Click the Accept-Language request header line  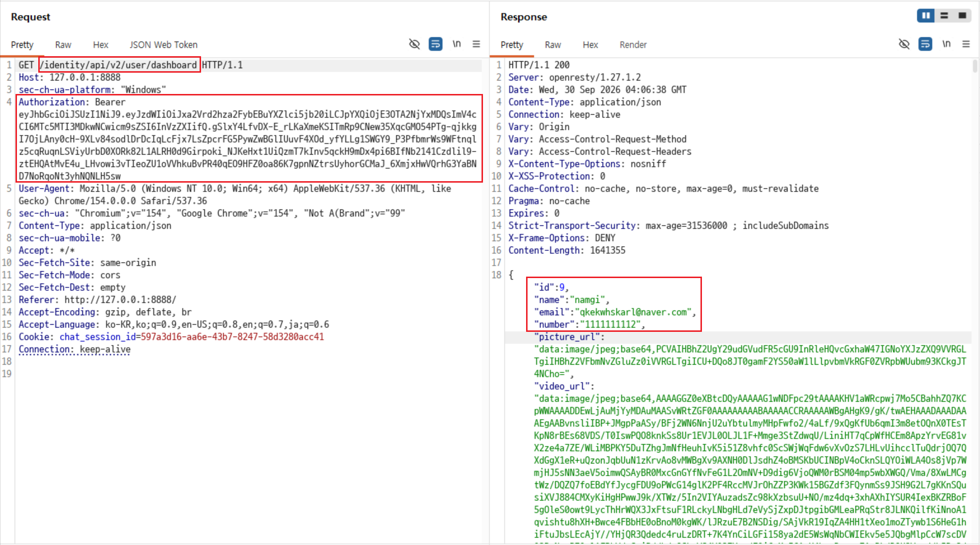(174, 325)
